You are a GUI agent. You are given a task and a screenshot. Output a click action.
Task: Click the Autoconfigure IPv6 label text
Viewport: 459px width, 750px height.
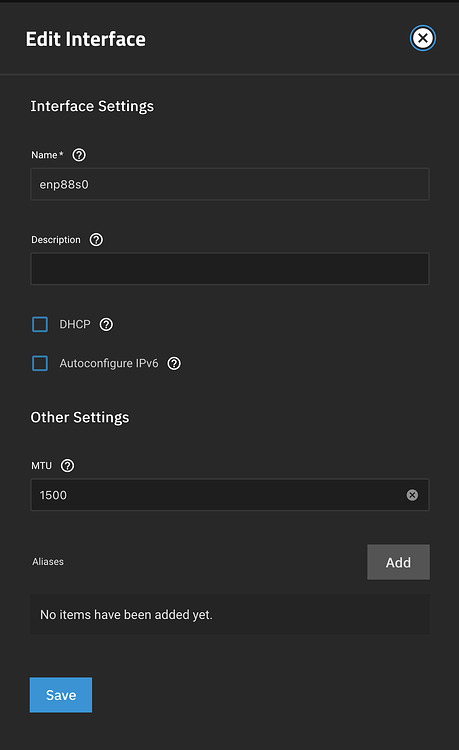pos(109,364)
